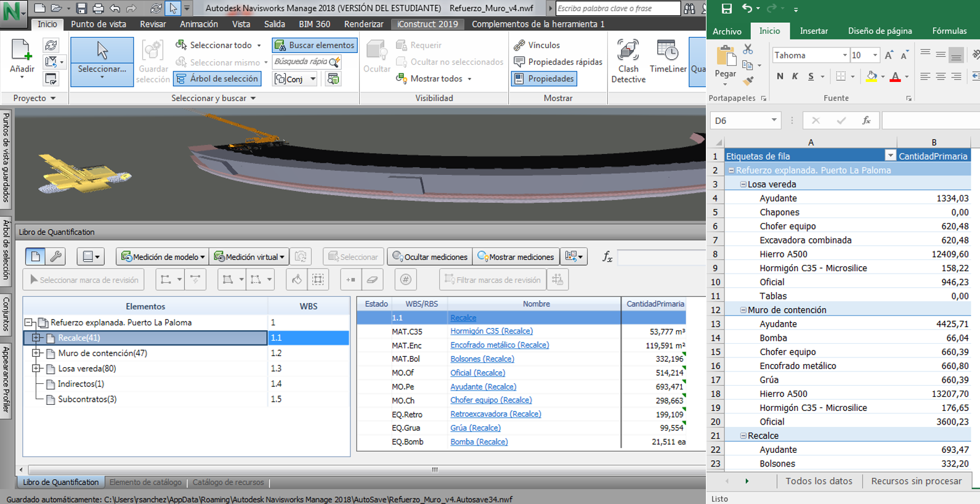Click the Excel format painter brush
The width and height of the screenshot is (980, 504).
tap(748, 81)
